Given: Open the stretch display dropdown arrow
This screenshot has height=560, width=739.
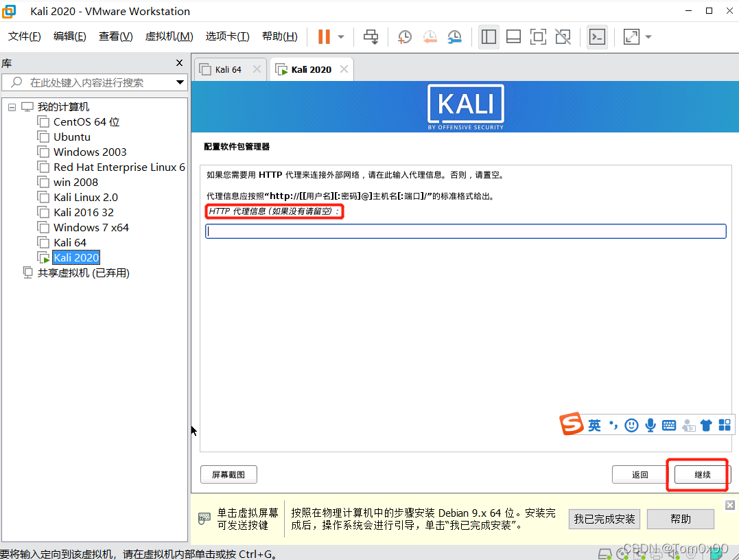Looking at the screenshot, I should (x=648, y=37).
